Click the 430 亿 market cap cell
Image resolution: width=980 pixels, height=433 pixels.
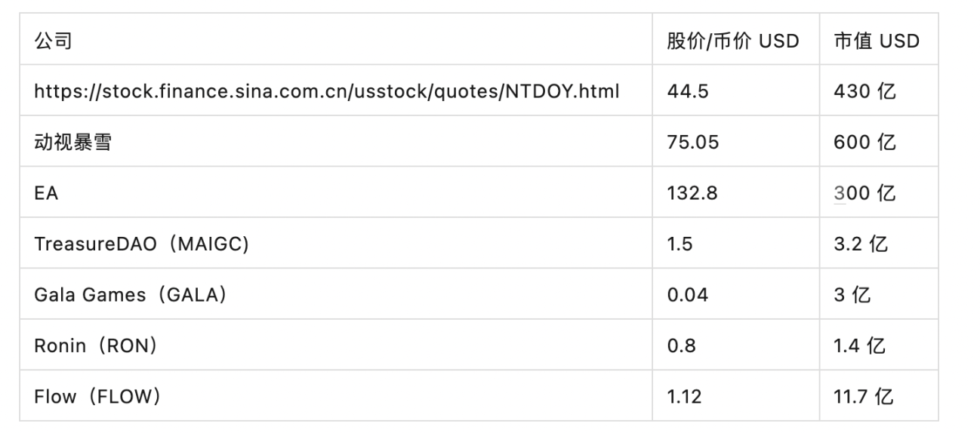click(864, 91)
